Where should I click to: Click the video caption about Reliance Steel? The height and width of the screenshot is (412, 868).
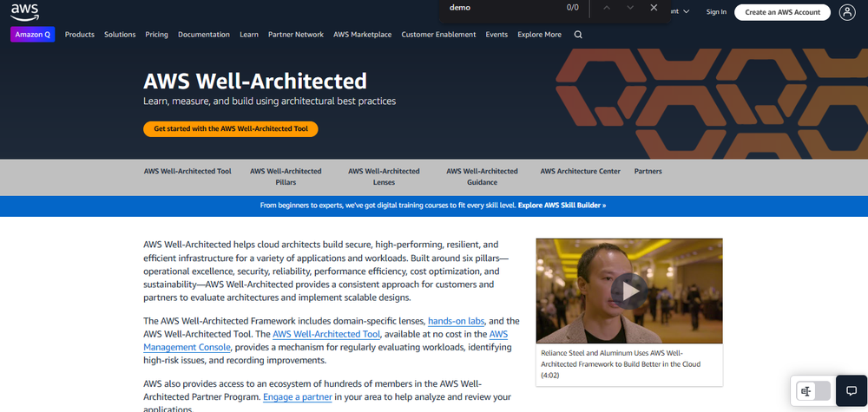tap(620, 364)
